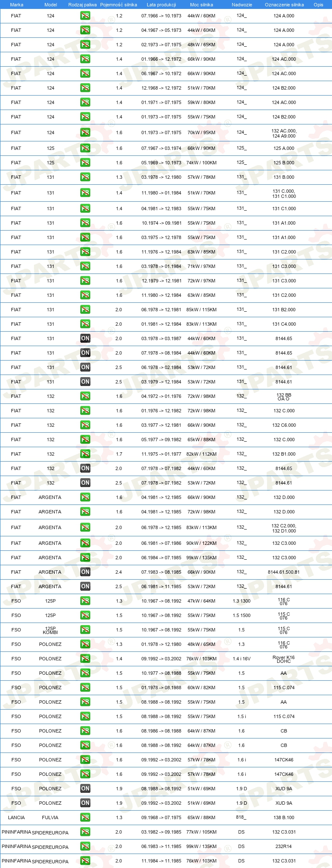Click petrol icon in FIAT 125 74kW / 100KM row
This screenshot has height=868, width=332.
click(x=85, y=163)
